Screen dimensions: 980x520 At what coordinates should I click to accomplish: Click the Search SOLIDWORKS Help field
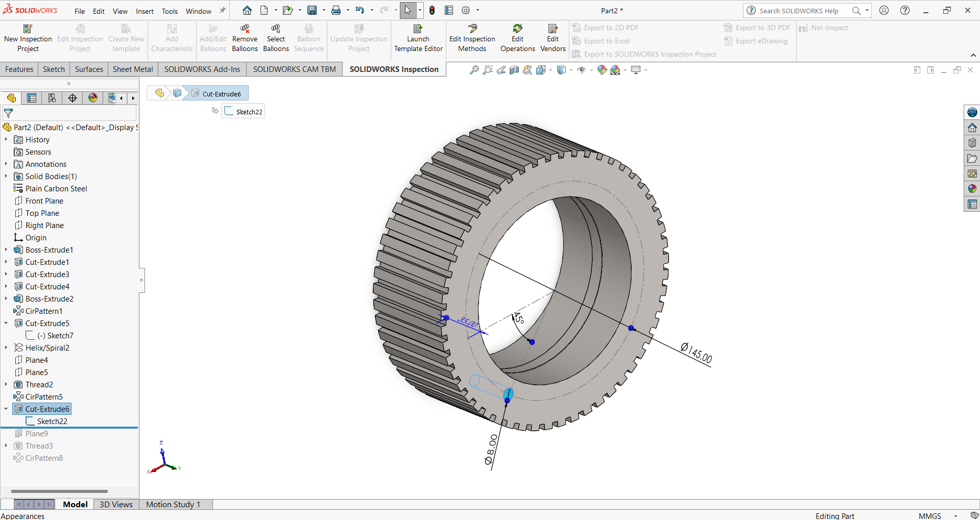pos(799,11)
